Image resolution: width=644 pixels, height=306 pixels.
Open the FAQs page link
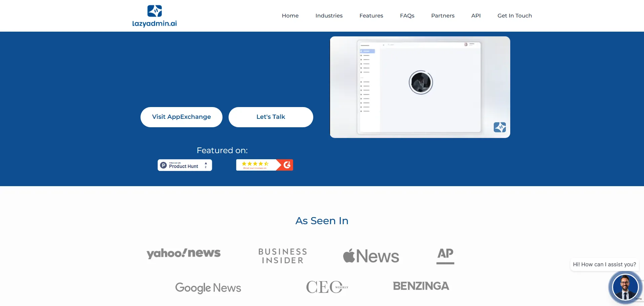[x=407, y=16]
